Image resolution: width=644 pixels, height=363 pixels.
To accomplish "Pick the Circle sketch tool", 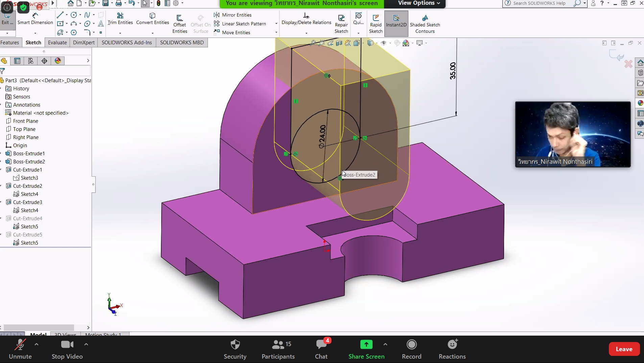I will tap(74, 15).
